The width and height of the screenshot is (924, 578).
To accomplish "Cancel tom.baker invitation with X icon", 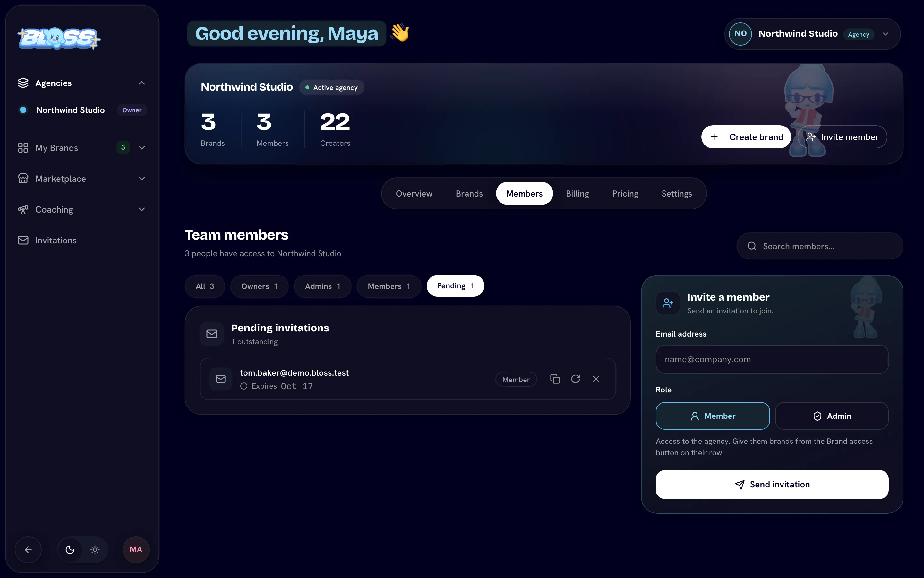I will click(x=596, y=379).
